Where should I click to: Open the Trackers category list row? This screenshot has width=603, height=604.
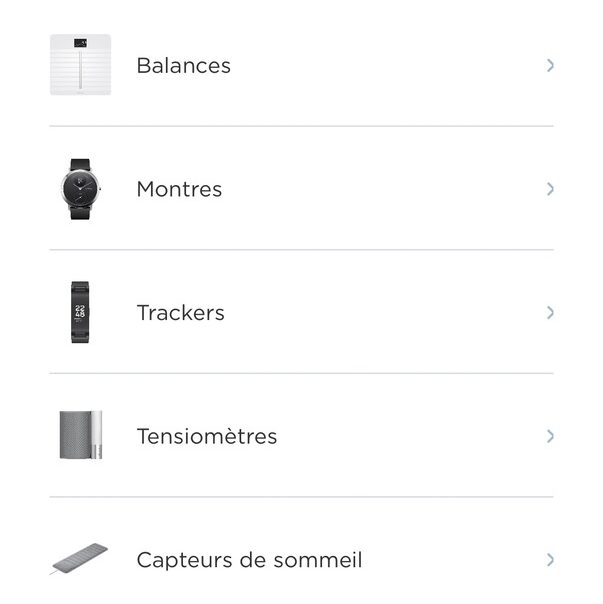[302, 312]
